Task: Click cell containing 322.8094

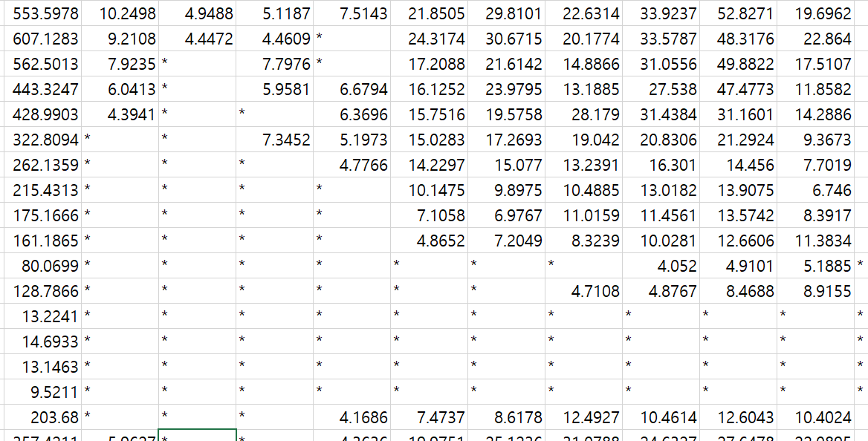Action: [x=46, y=140]
